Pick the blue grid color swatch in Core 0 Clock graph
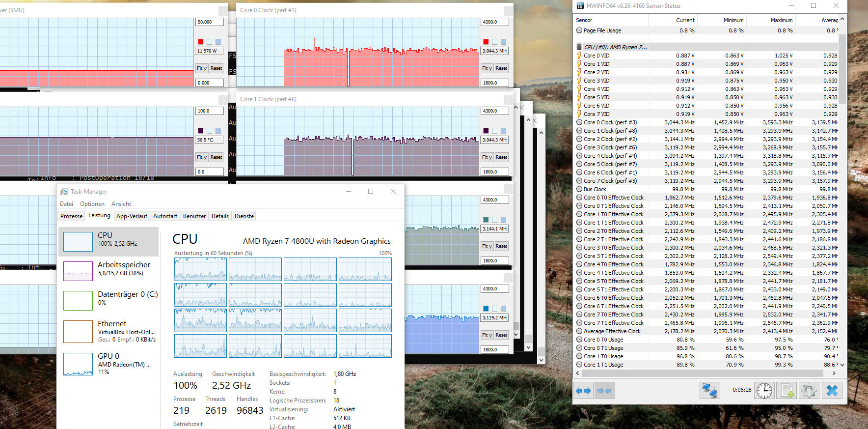This screenshot has height=429, width=868. tap(503, 42)
